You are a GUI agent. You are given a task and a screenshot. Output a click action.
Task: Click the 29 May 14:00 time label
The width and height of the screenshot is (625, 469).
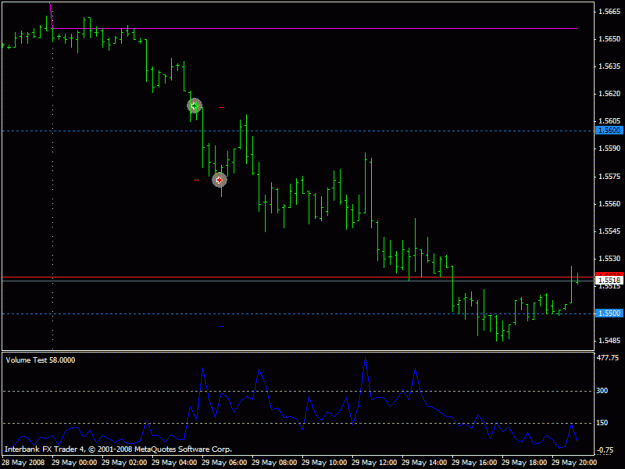tap(424, 463)
